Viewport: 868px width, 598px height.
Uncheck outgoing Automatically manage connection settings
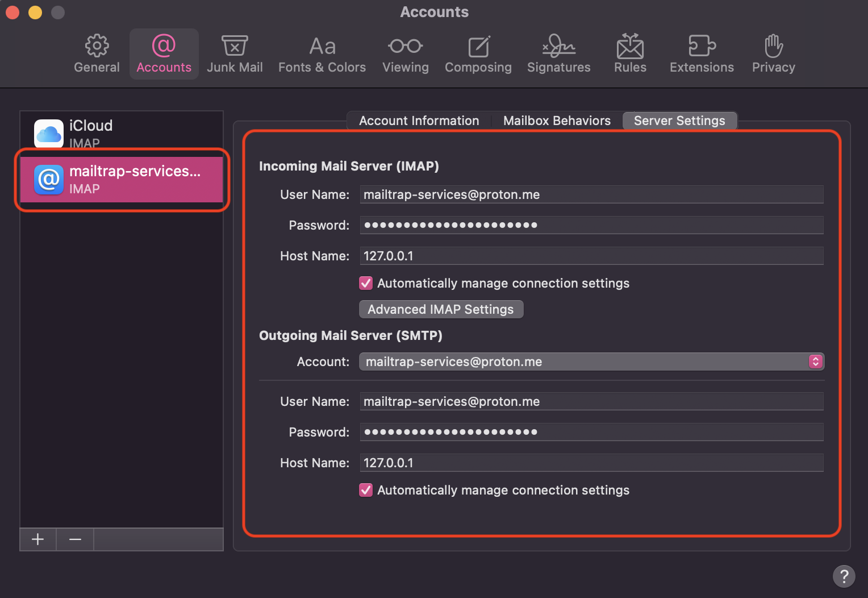tap(366, 490)
